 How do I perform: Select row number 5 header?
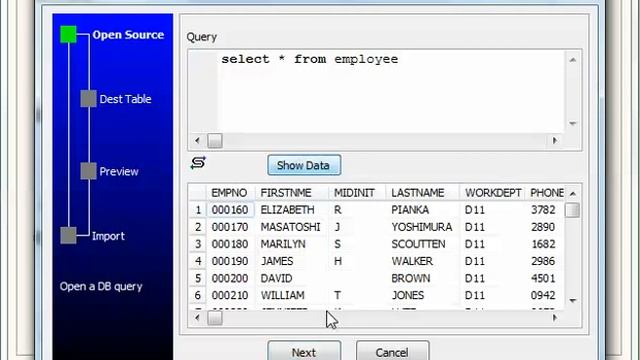pyautogui.click(x=198, y=278)
